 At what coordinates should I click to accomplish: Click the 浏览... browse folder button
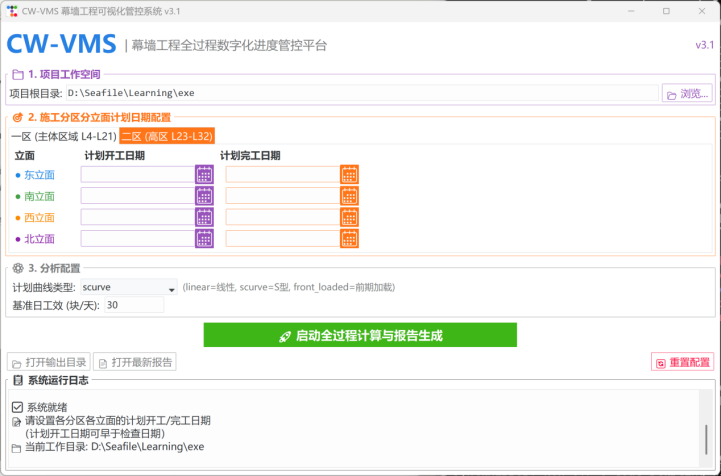click(x=687, y=94)
